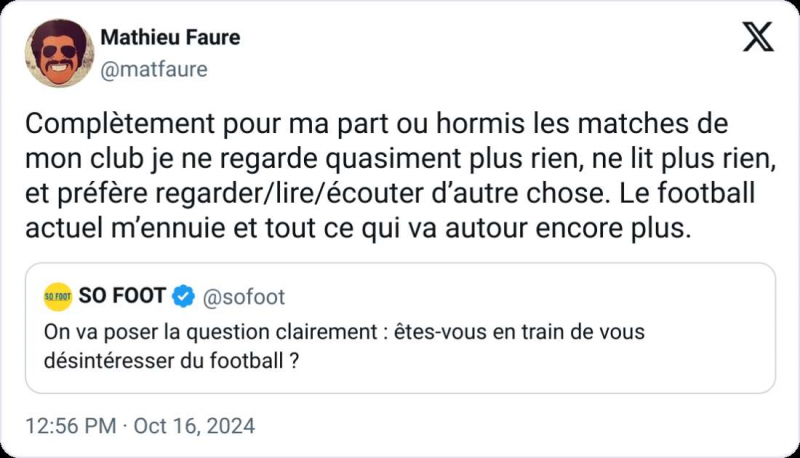Click the line starting "actuel m'ennuie et tout"
800x458 pixels.
click(357, 227)
